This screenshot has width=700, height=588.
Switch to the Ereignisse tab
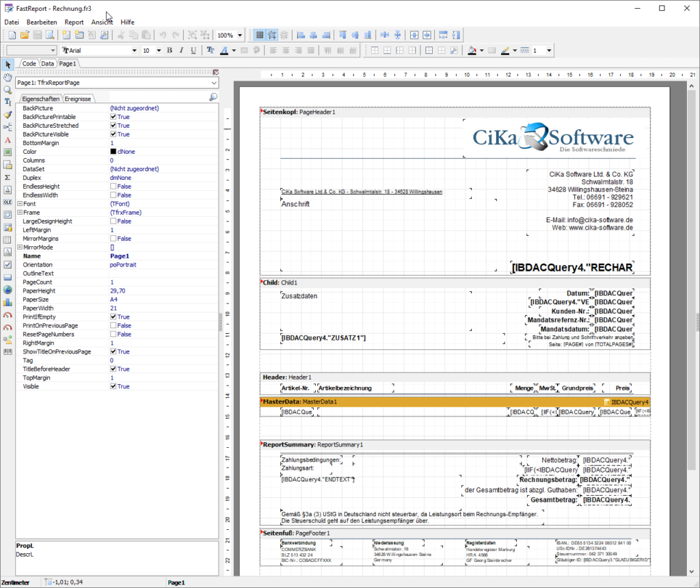78,98
